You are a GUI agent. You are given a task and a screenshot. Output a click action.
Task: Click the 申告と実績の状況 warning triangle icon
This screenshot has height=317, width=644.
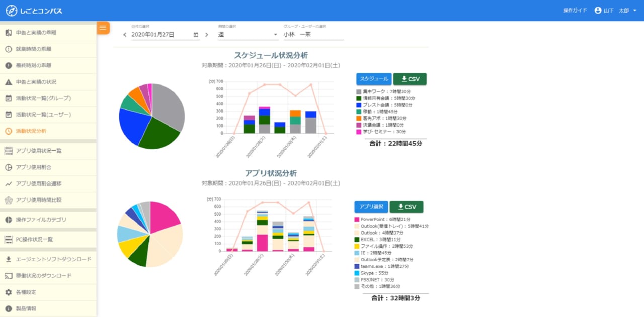coord(9,82)
